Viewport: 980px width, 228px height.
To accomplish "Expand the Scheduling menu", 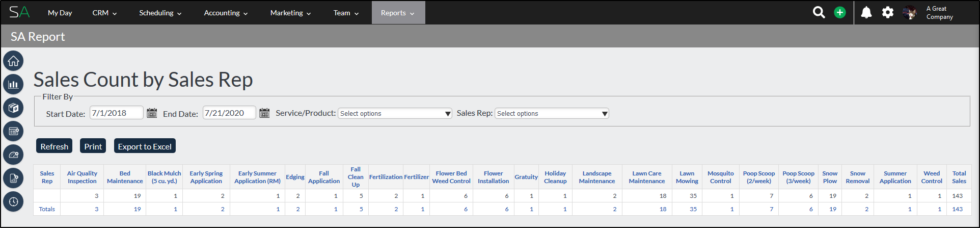I will [x=160, y=13].
